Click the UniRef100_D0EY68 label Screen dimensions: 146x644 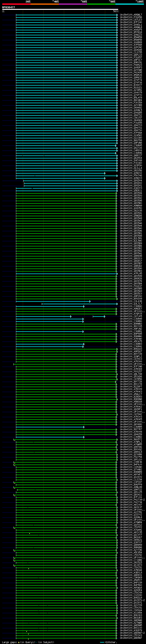point(131,161)
